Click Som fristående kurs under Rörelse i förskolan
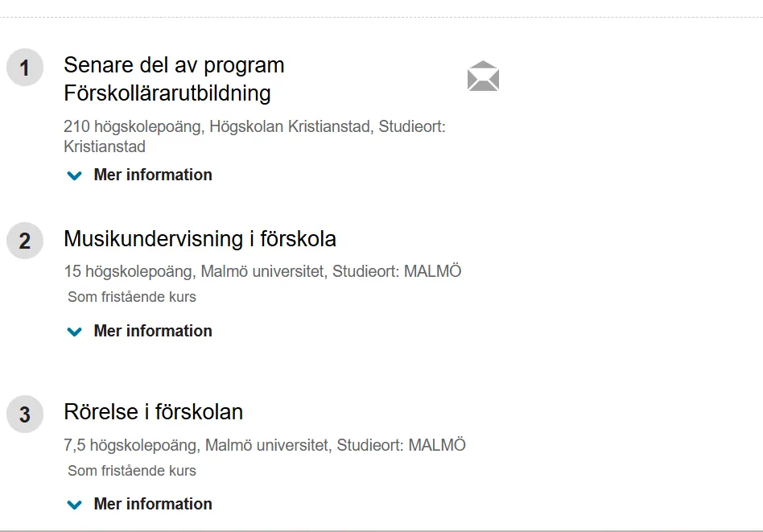This screenshot has height=532, width=763. [x=130, y=471]
